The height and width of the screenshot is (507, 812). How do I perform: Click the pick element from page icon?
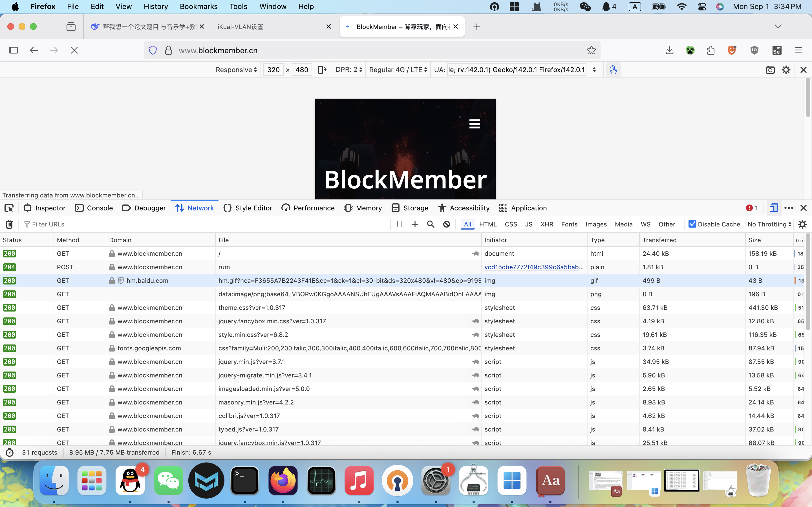pyautogui.click(x=9, y=208)
